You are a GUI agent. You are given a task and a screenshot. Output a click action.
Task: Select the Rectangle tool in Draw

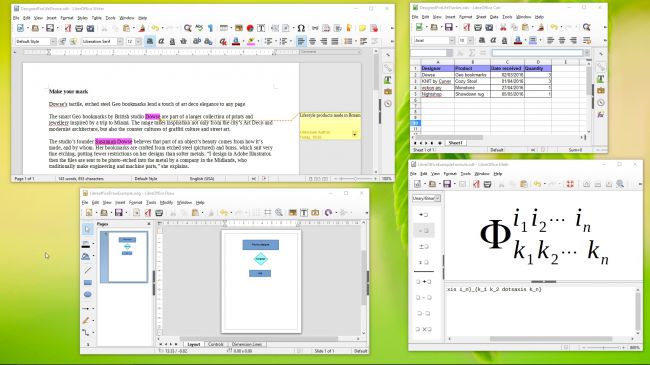coord(87,282)
